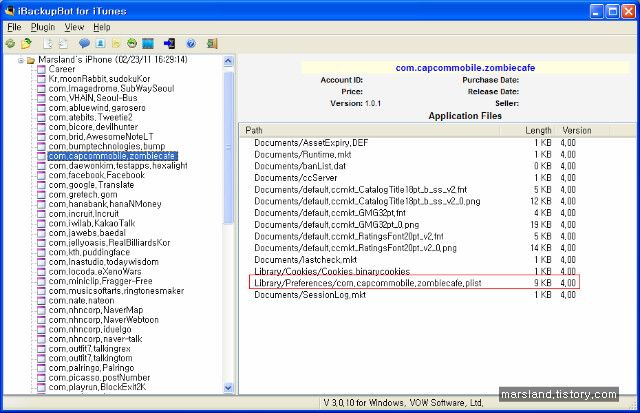This screenshot has height=413, width=640.
Task: Select com.VHAIN.Seoul-Bus in the tree
Action: pos(93,98)
